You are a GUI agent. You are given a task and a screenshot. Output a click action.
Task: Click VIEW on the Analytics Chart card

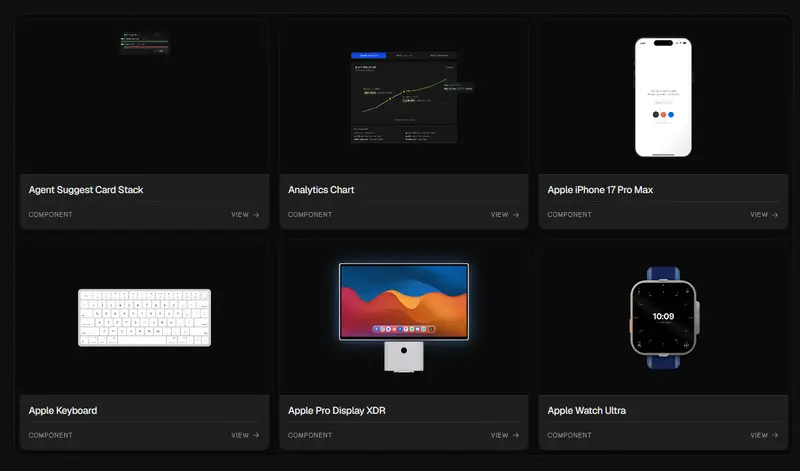505,215
